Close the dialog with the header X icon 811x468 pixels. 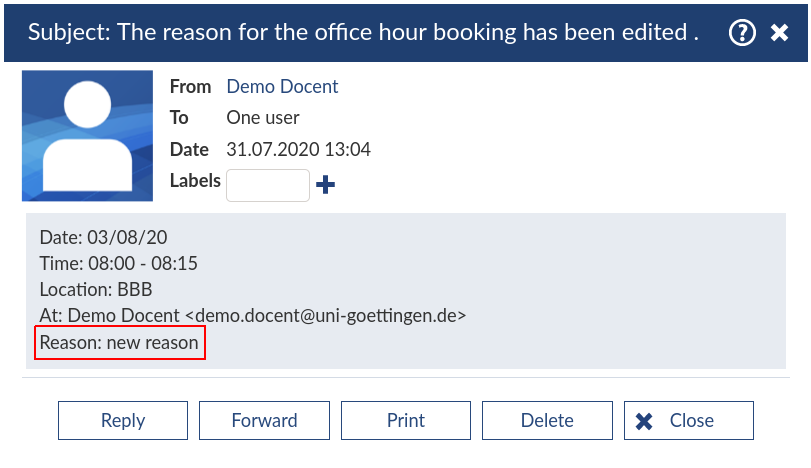click(780, 32)
